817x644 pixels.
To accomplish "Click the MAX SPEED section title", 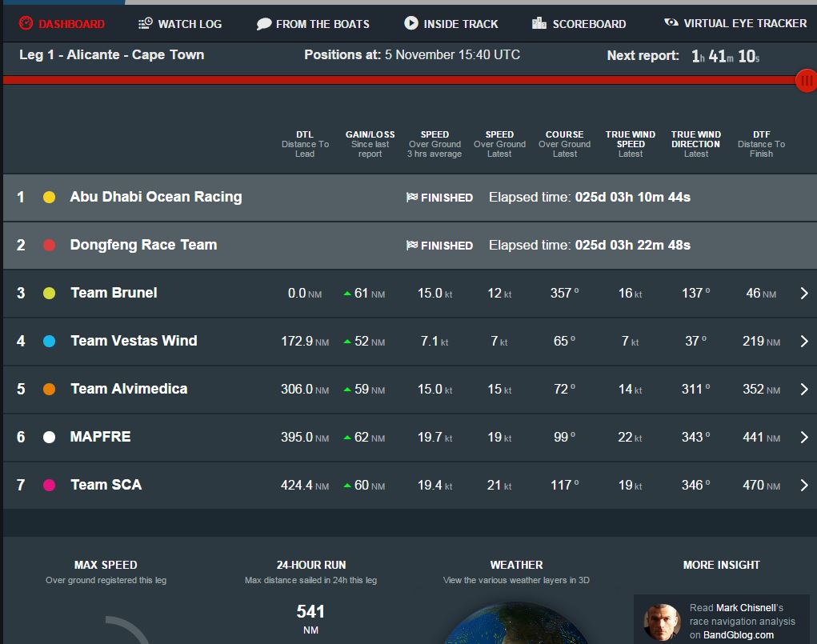I will (106, 565).
